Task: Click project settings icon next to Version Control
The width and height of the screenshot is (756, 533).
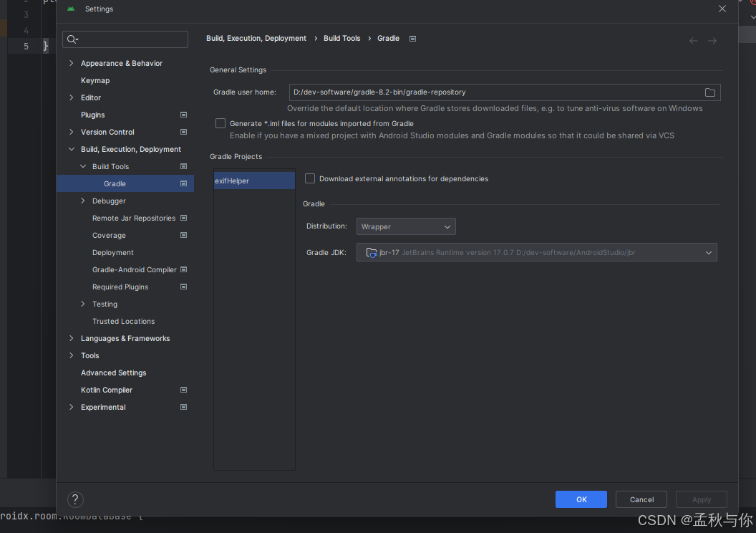Action: tap(184, 132)
